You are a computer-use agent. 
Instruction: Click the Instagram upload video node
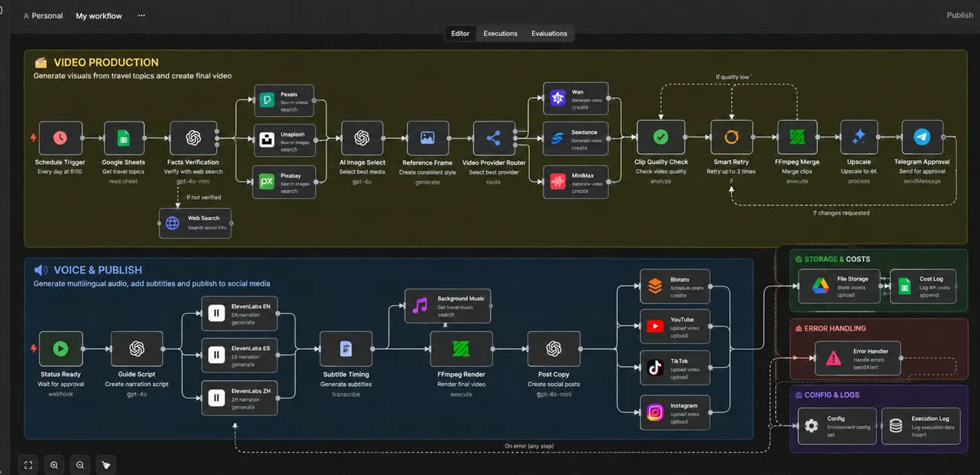(675, 412)
